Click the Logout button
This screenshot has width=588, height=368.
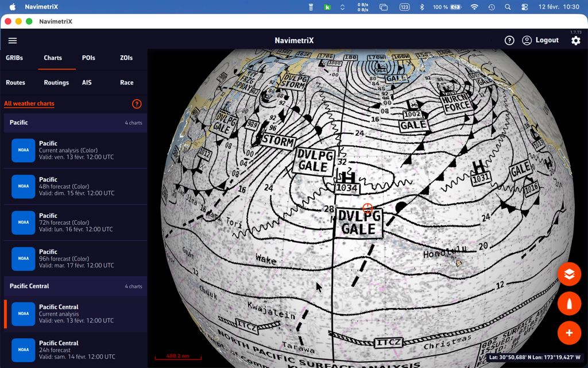pyautogui.click(x=540, y=40)
